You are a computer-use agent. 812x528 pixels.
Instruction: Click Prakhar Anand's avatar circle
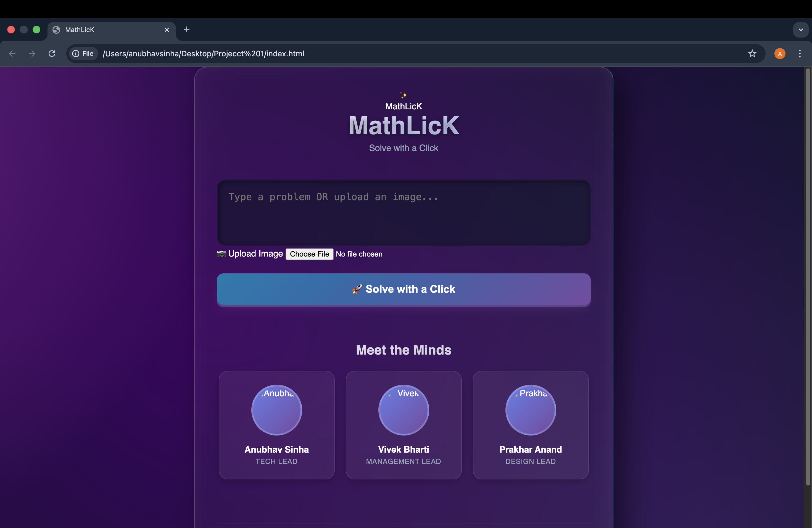click(530, 410)
